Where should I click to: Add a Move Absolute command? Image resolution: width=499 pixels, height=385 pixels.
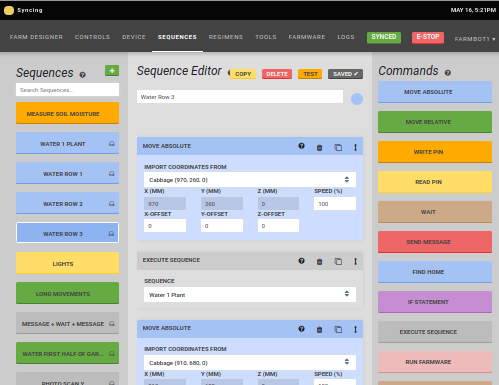[435, 92]
